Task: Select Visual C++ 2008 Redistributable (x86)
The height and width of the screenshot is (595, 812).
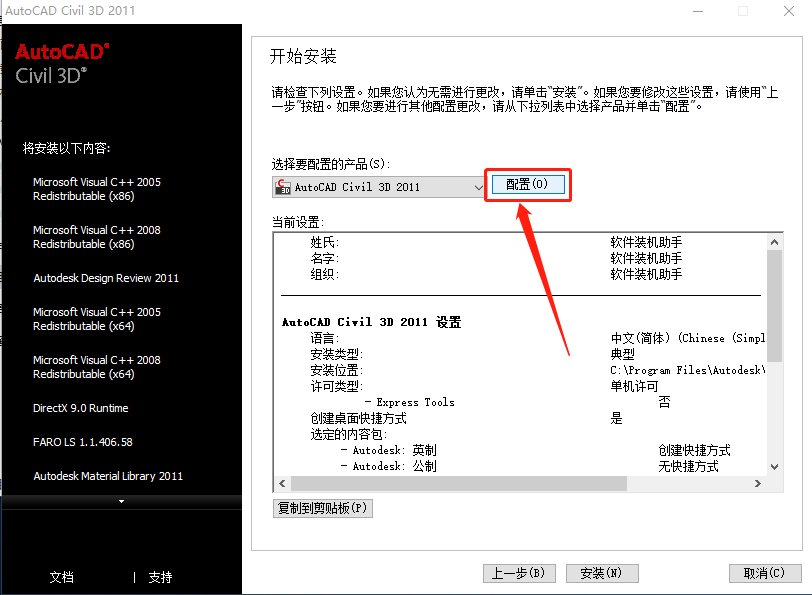Action: [97, 237]
